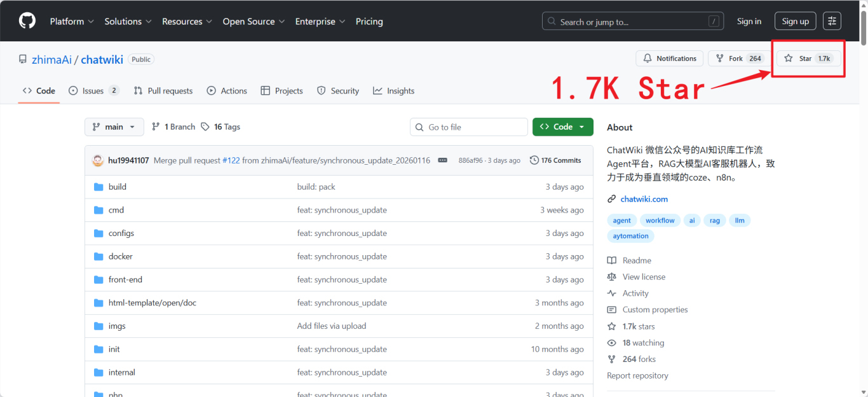Open the main branch dropdown
The image size is (868, 397).
tap(114, 127)
